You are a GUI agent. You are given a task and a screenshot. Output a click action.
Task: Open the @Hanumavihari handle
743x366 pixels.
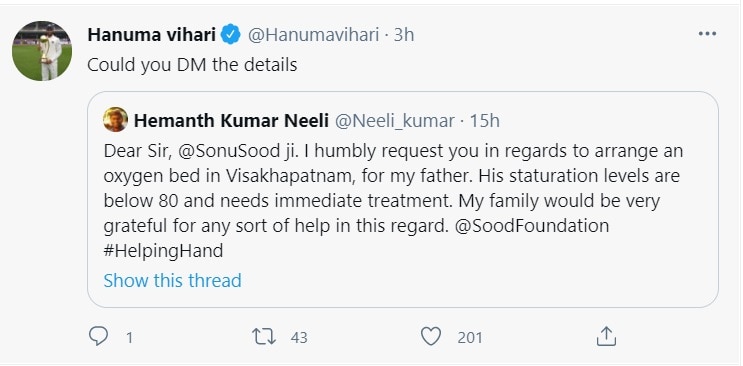tap(313, 35)
